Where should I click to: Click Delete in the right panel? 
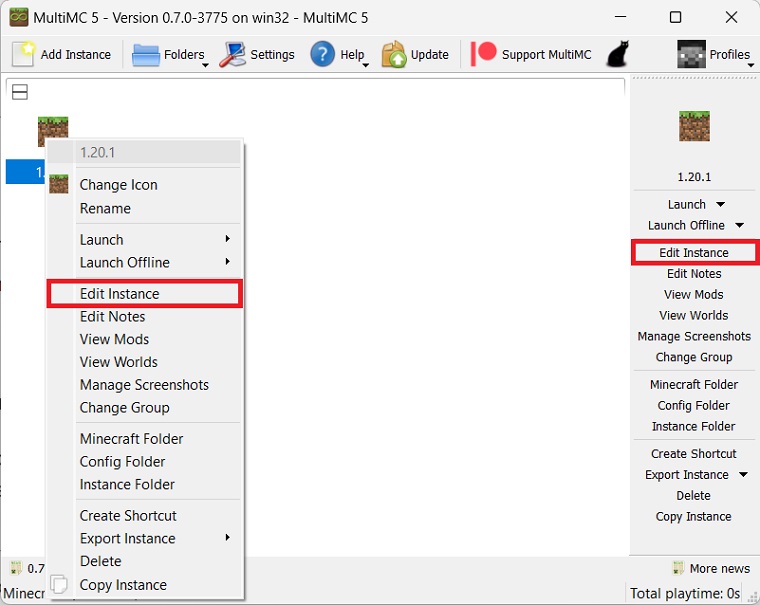click(x=694, y=495)
